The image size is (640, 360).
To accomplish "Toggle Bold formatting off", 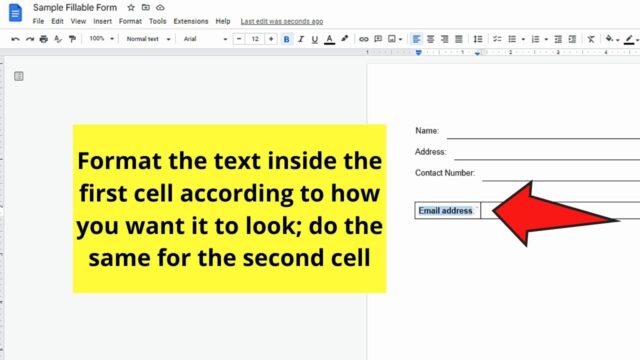I will 287,39.
